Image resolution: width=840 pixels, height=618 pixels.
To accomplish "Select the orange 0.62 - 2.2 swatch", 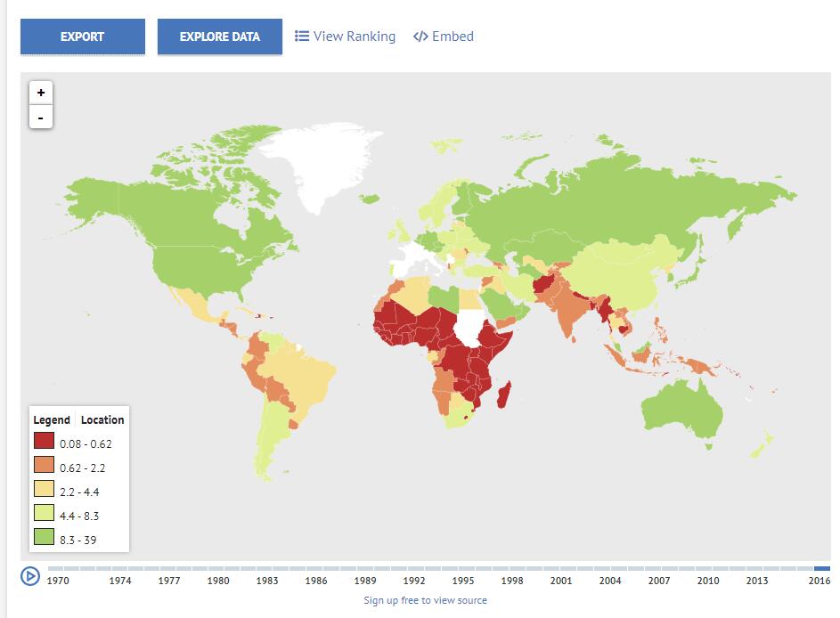I will [44, 465].
